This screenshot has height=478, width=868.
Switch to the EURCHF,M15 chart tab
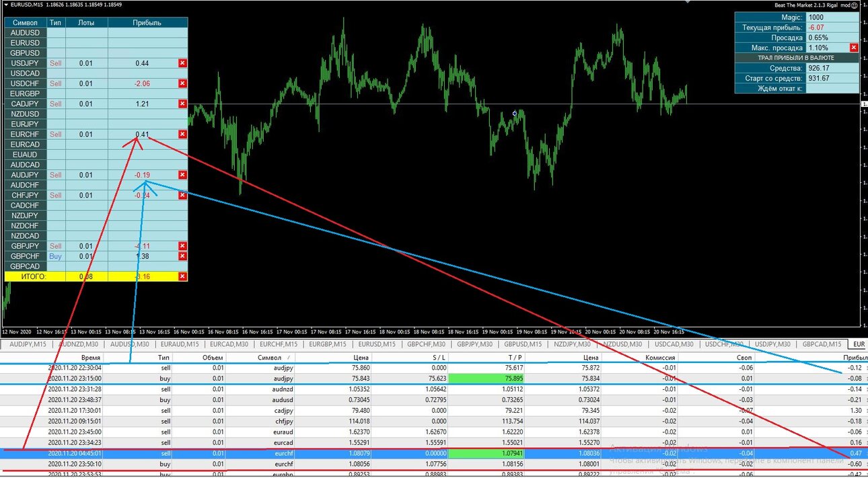click(279, 344)
